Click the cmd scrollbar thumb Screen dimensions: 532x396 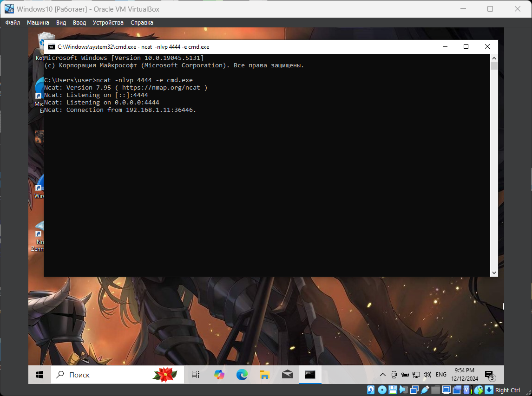click(494, 66)
